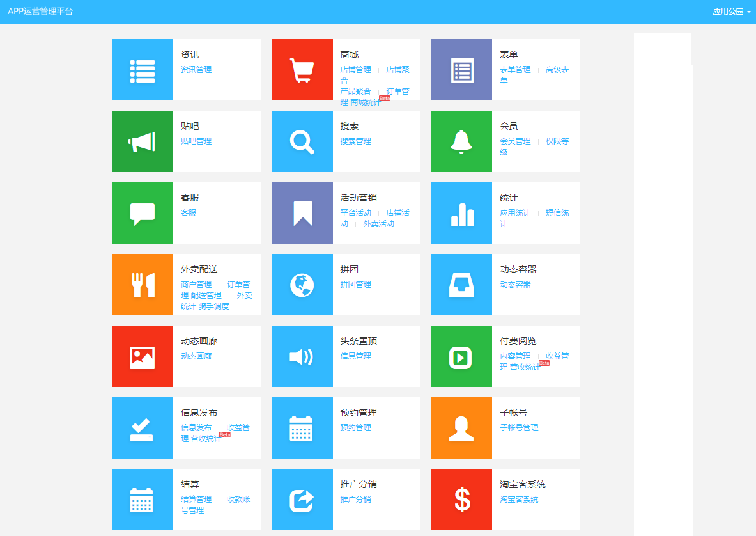Click the 贴吧 megaphone icon
Screen dimensions: 756x536
(x=142, y=141)
